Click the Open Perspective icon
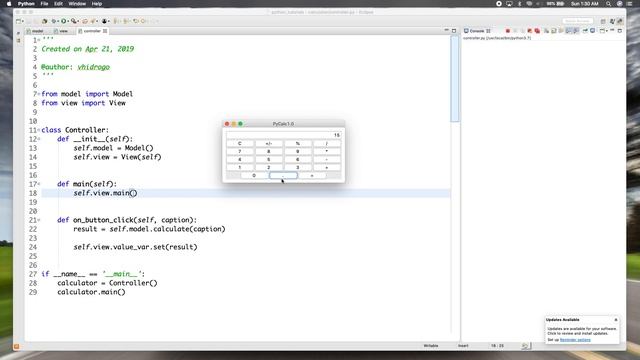 point(603,21)
